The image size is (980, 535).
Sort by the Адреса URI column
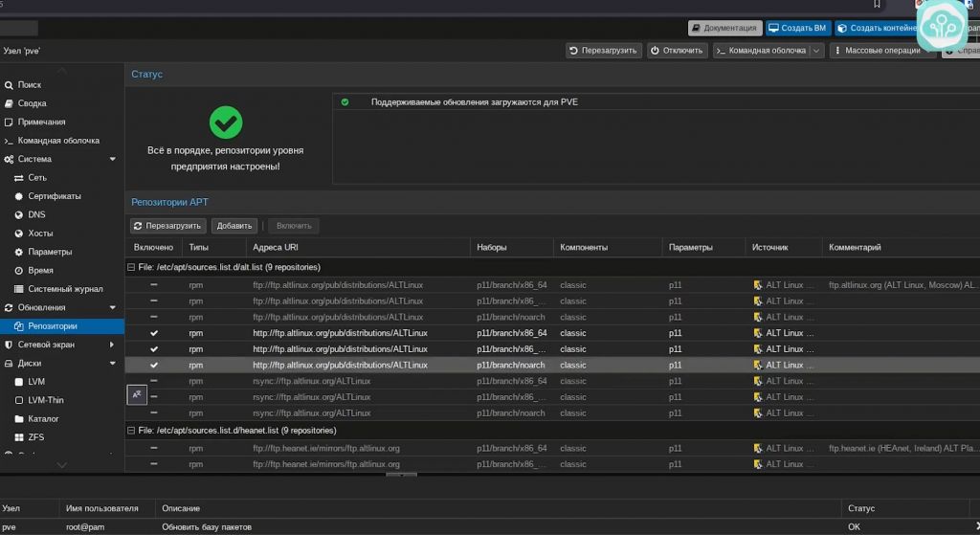coord(358,248)
